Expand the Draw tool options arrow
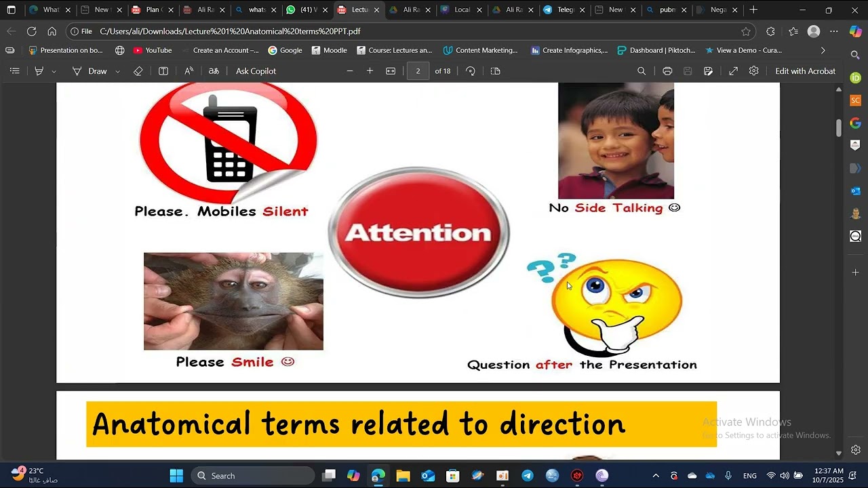 click(x=117, y=71)
